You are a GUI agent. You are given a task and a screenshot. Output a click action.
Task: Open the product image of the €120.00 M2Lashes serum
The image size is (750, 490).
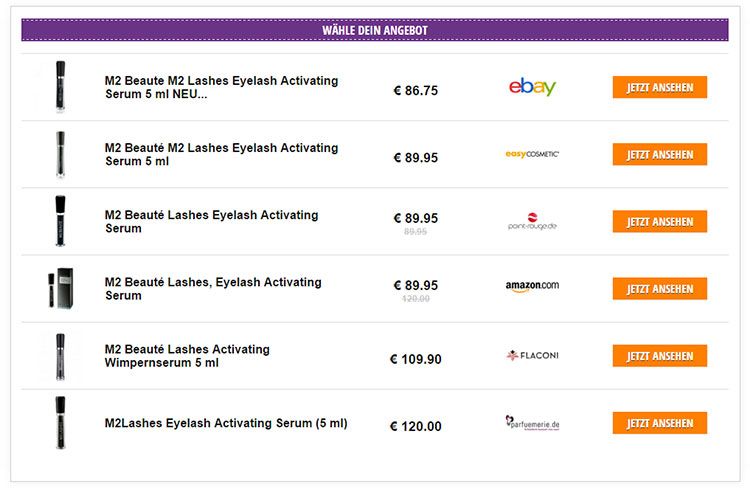pyautogui.click(x=60, y=423)
